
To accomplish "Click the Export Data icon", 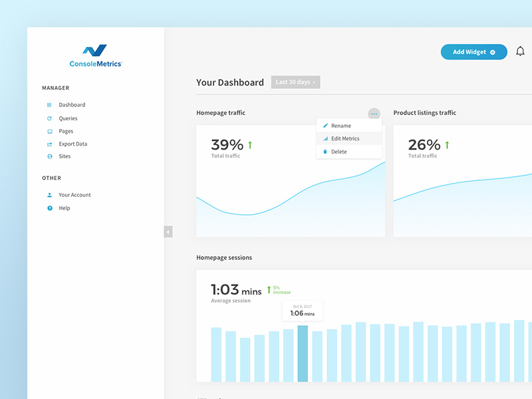I will [x=49, y=144].
